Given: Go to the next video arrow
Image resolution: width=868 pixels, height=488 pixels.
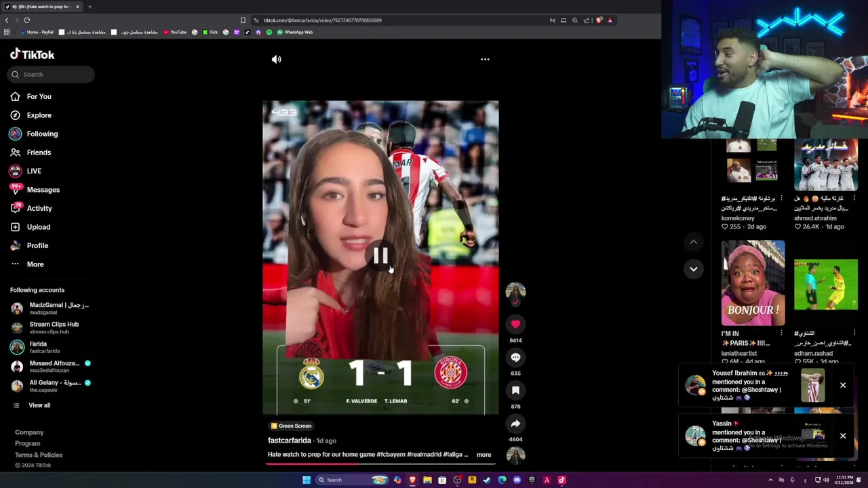Looking at the screenshot, I should [693, 269].
